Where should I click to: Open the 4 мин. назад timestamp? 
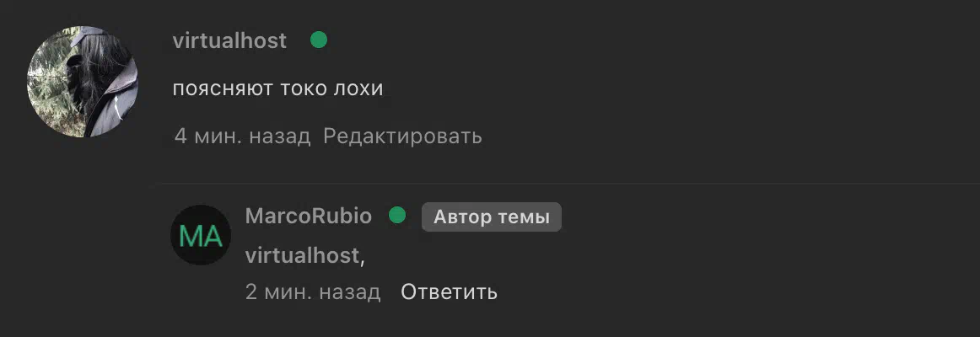[243, 136]
